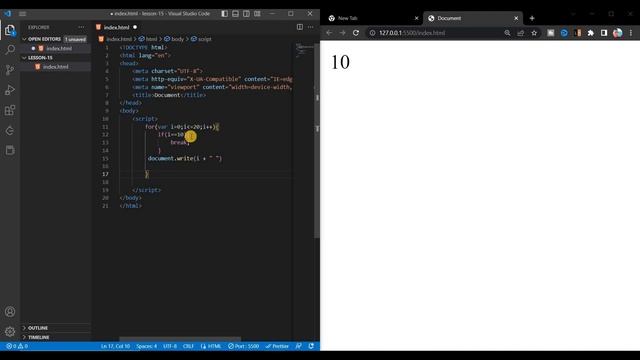Click the Prettier status bar item
The width and height of the screenshot is (640, 360).
click(277, 346)
